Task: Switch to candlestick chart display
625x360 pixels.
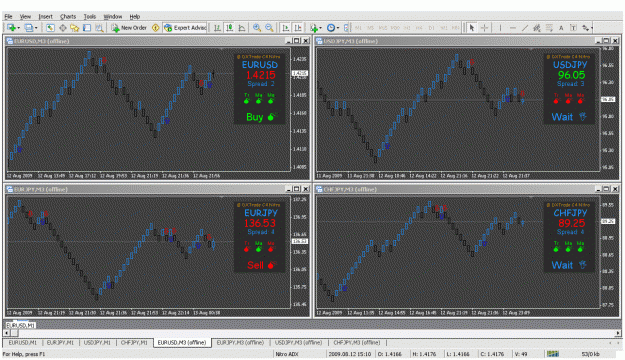Action: [230, 28]
